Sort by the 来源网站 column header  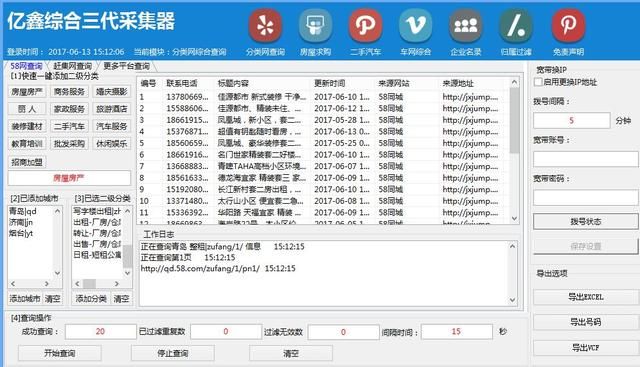coord(393,83)
